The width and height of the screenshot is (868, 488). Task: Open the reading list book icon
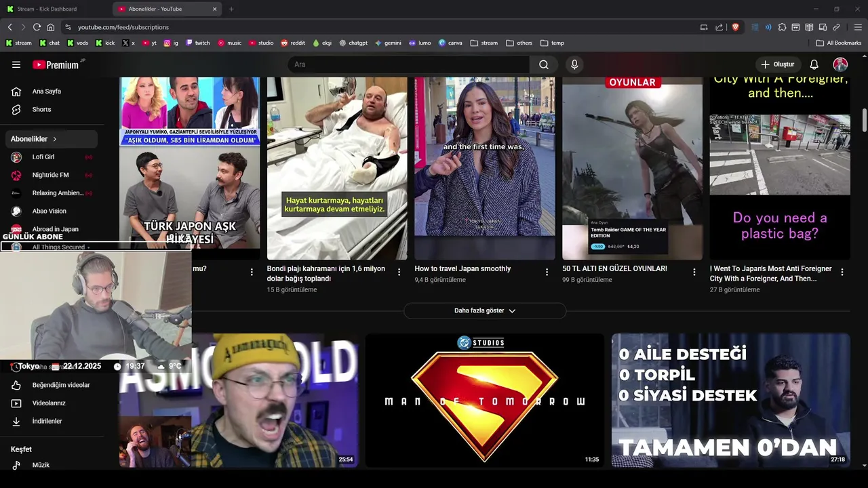click(x=809, y=27)
